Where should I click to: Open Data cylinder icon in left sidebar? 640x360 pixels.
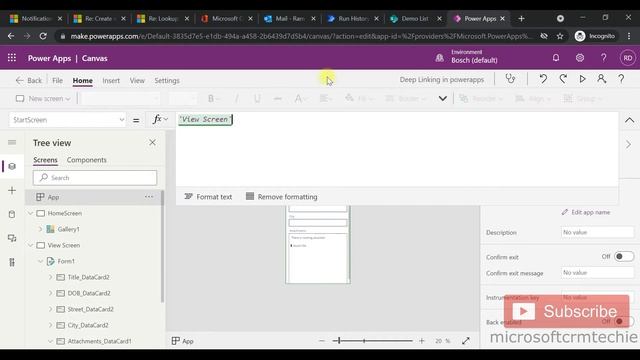[x=12, y=214]
